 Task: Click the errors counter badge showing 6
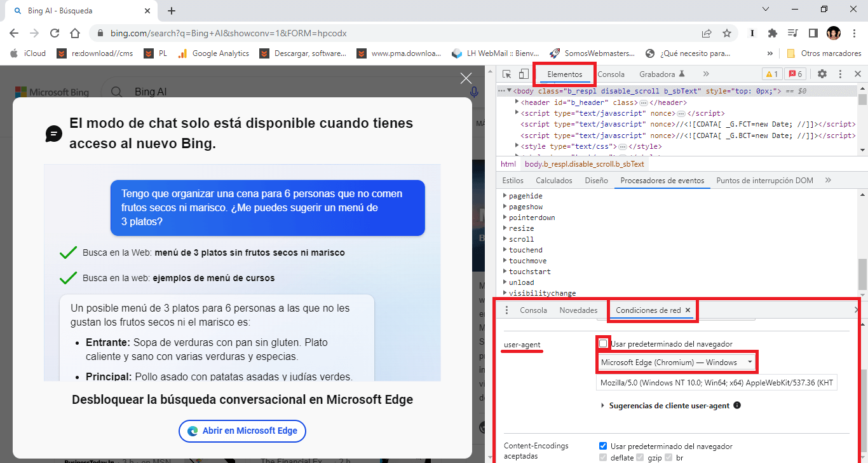(x=796, y=74)
